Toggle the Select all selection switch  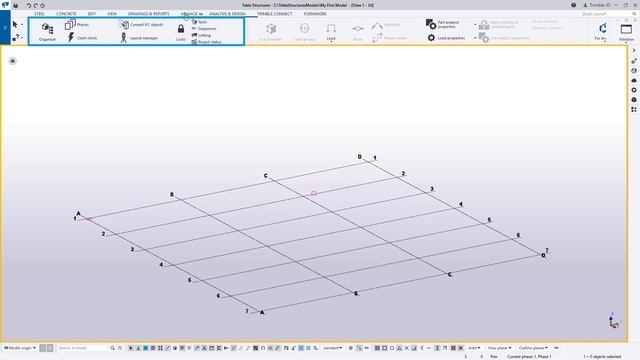[131, 348]
